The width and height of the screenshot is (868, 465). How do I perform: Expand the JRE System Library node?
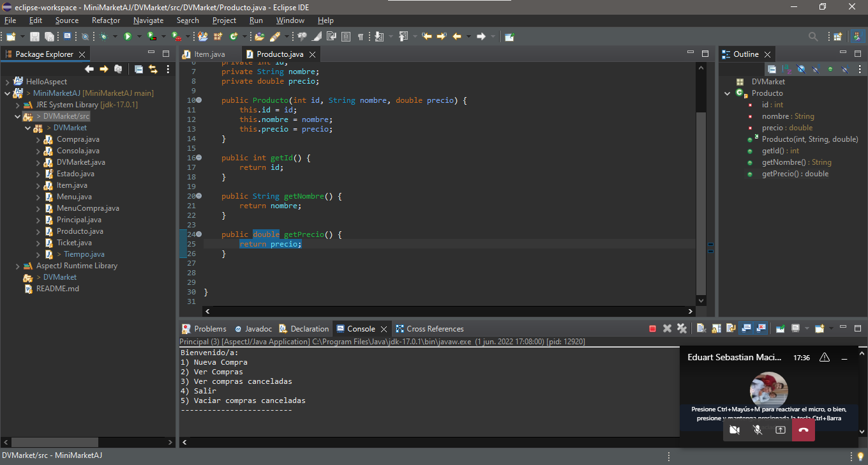click(x=18, y=105)
